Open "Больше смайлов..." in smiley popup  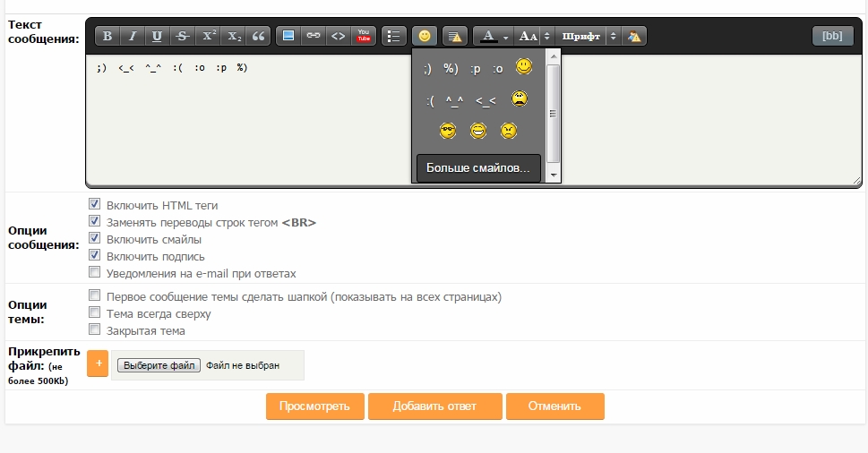point(478,167)
